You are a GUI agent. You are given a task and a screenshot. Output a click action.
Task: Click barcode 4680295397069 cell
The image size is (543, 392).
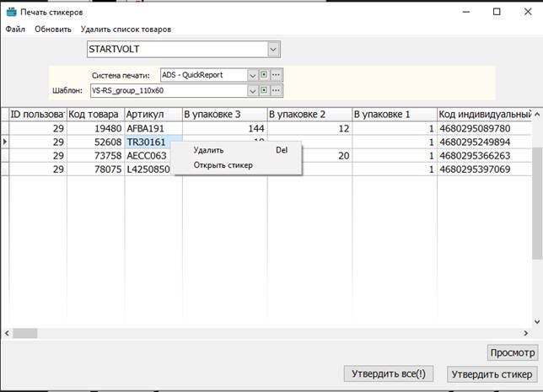[484, 169]
